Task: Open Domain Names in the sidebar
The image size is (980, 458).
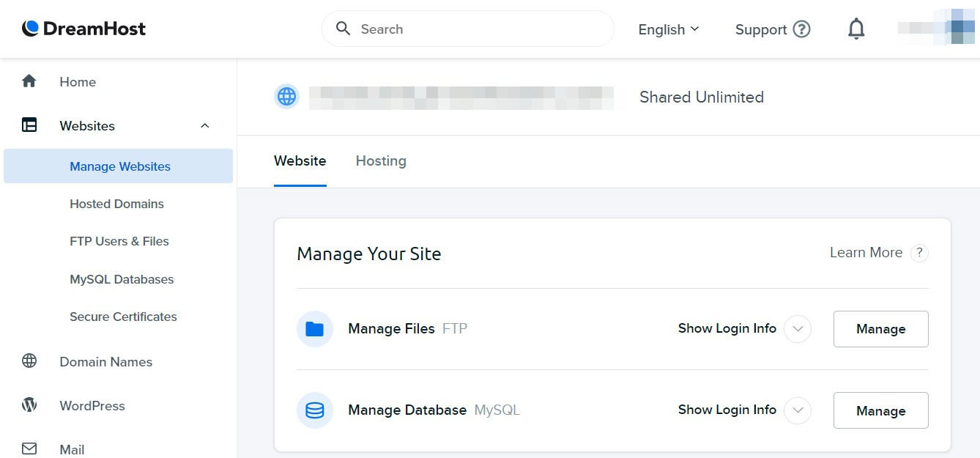Action: 106,362
